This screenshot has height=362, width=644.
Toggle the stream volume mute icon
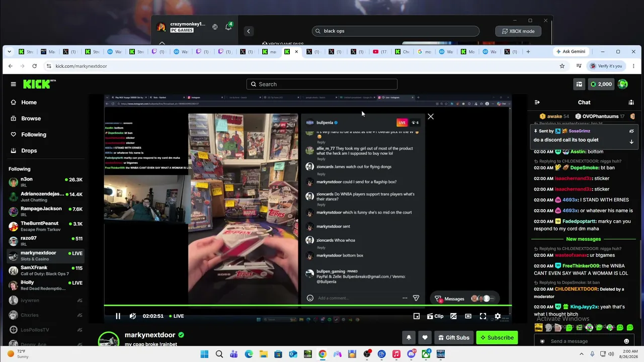pos(133,316)
